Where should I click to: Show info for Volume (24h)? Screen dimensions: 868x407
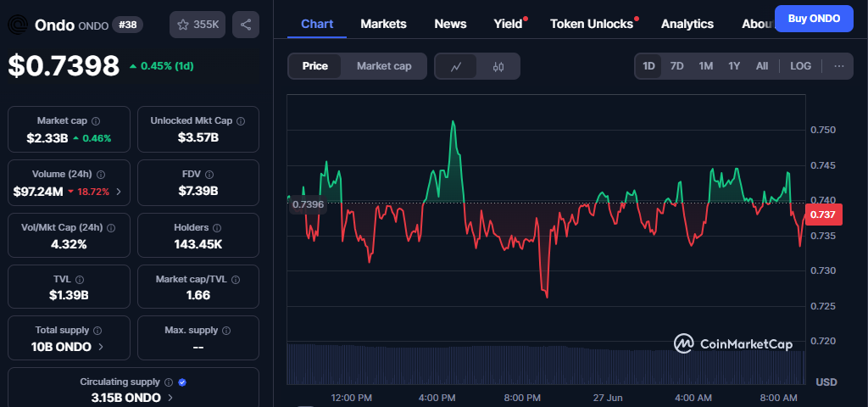(x=101, y=175)
